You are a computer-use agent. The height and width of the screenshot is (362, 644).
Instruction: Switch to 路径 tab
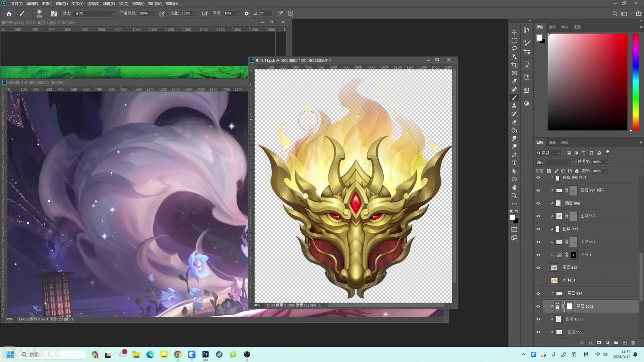[565, 142]
